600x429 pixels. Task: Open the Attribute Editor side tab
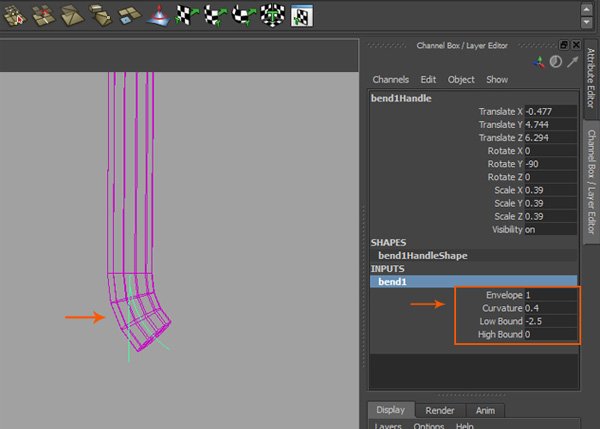(589, 78)
